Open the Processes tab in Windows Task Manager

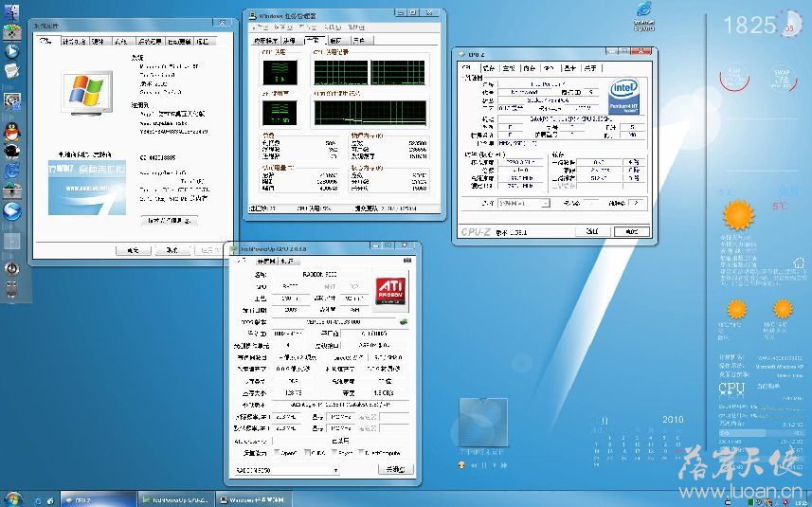[x=290, y=41]
